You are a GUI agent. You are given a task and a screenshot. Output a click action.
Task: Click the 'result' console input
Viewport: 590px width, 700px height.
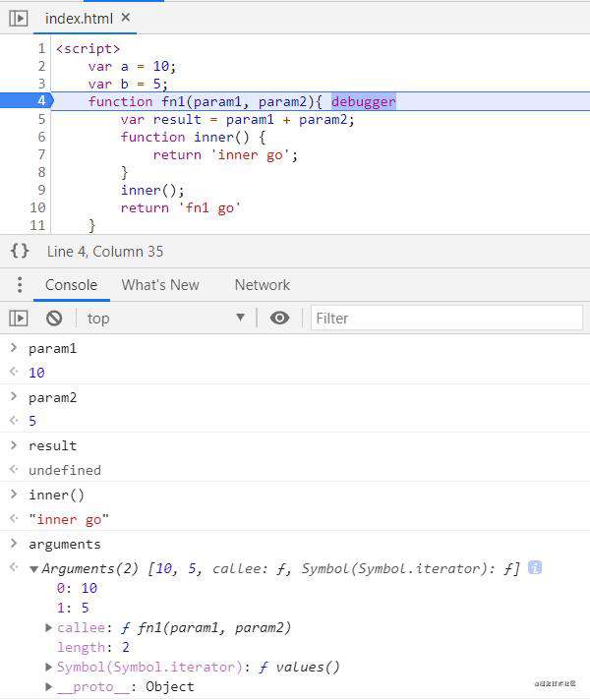pyautogui.click(x=53, y=446)
